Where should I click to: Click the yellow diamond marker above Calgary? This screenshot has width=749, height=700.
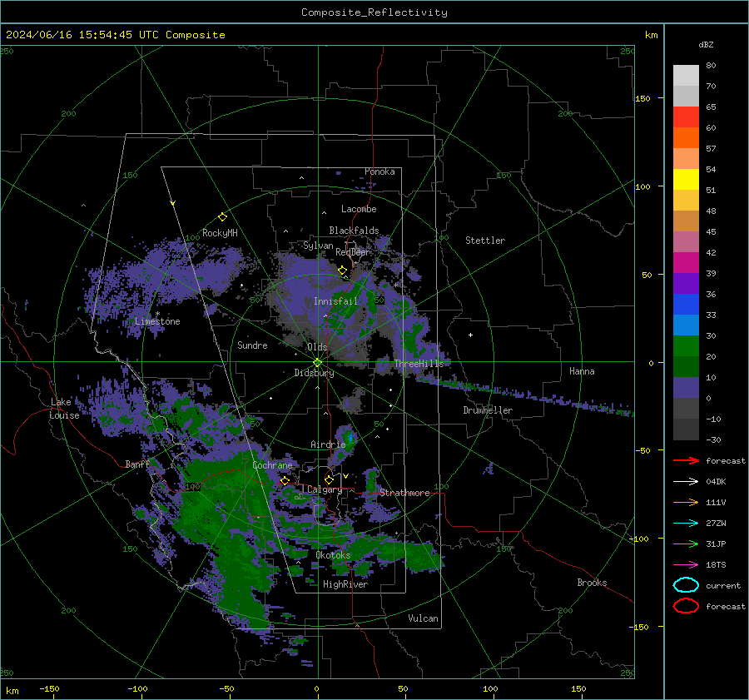pyautogui.click(x=329, y=479)
